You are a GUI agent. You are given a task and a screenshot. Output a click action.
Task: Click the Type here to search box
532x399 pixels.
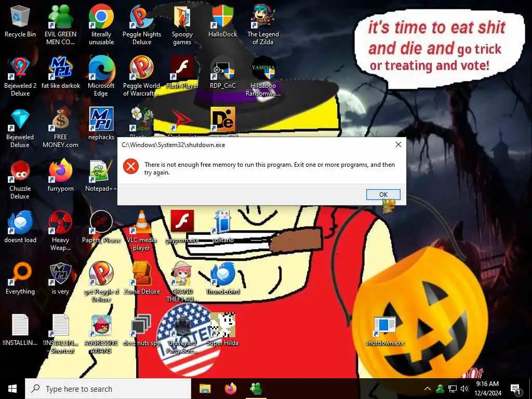coord(108,389)
